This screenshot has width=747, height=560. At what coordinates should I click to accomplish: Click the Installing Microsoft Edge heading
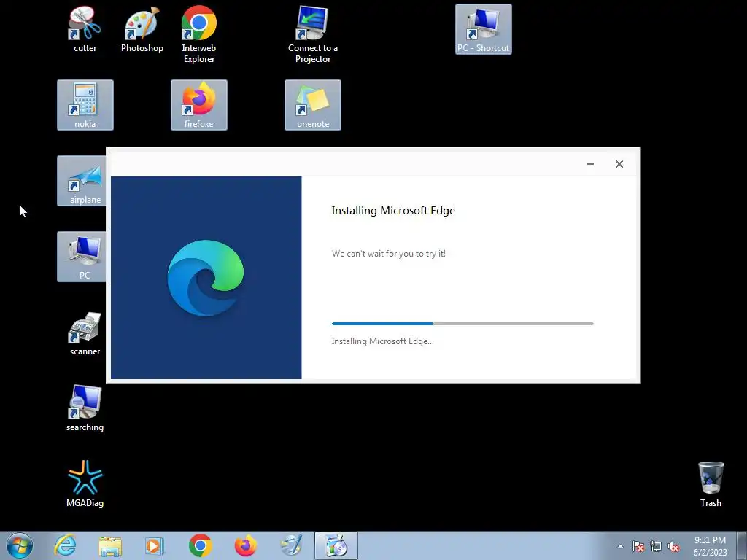pos(393,211)
